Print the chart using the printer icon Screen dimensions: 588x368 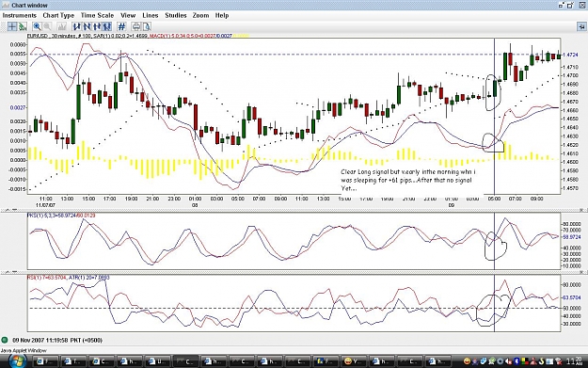point(136,26)
